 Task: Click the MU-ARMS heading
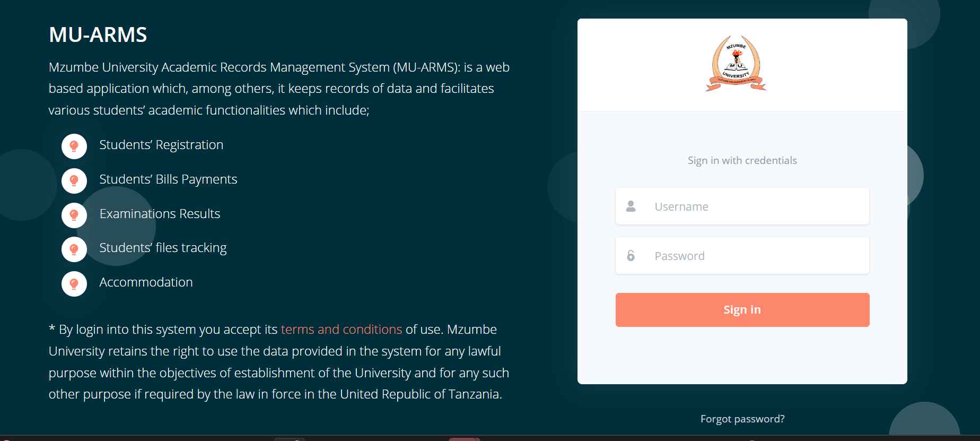98,35
